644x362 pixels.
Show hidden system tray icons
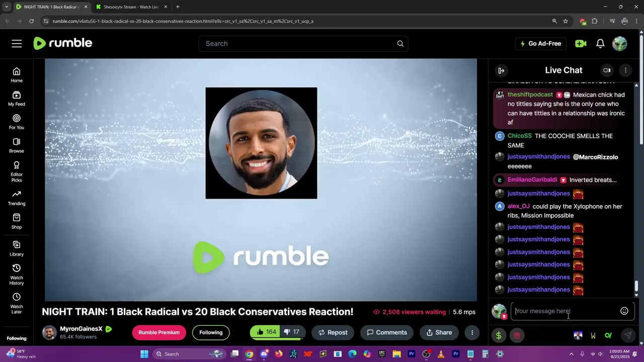(571, 354)
